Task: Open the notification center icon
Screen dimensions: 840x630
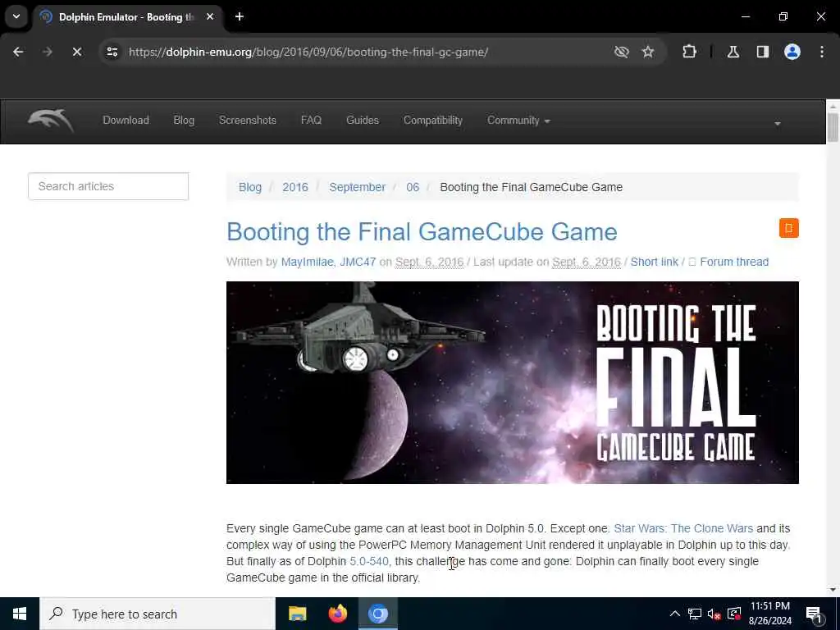Action: point(814,614)
